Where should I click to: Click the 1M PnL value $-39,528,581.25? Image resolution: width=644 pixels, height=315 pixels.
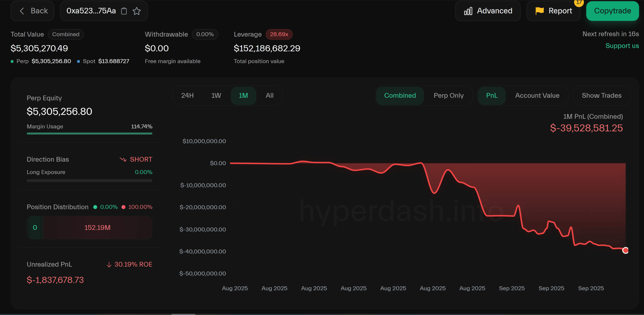tap(586, 128)
